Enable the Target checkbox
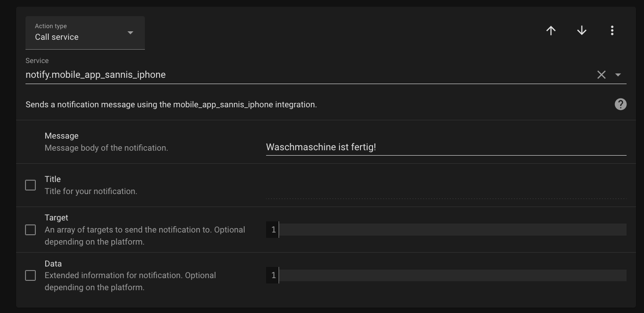 click(x=30, y=230)
